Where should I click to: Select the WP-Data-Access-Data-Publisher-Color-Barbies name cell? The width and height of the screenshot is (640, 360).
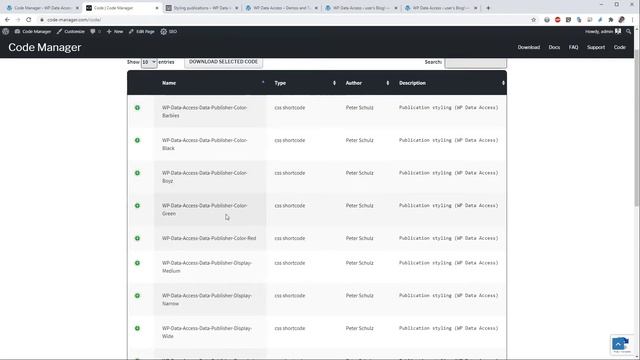click(x=209, y=111)
